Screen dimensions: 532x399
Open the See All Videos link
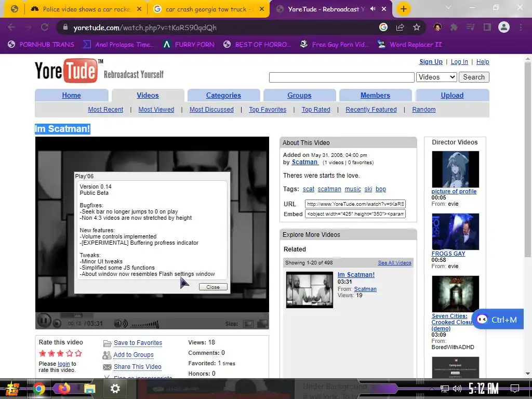pyautogui.click(x=395, y=262)
